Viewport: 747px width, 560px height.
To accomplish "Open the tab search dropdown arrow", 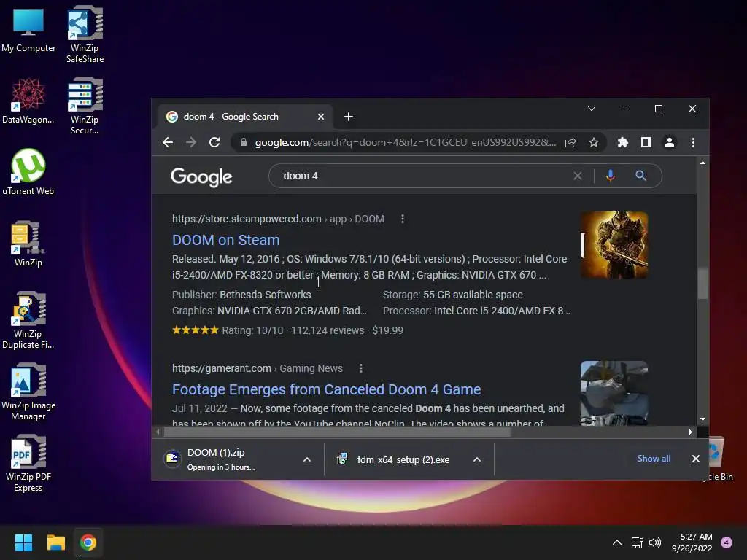I will tap(591, 109).
